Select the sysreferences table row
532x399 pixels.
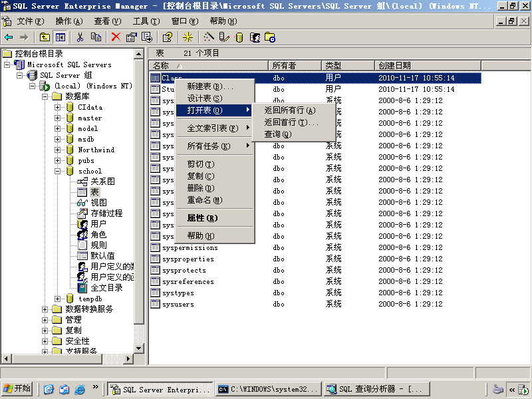click(315, 281)
